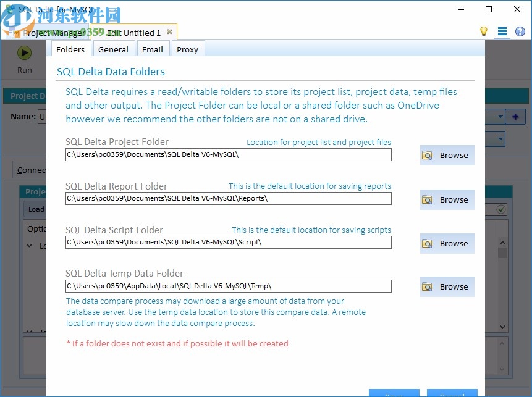Click the plus icon beside the Name dropdown

point(515,117)
